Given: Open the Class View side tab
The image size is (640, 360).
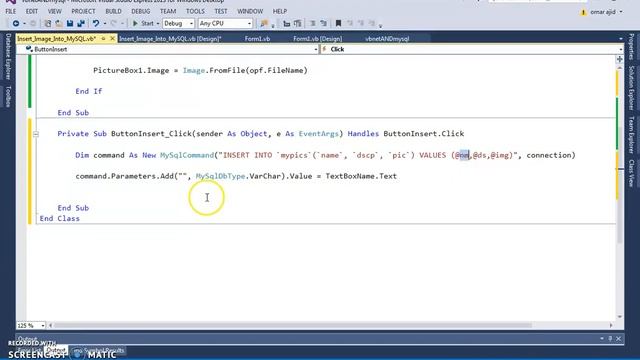Looking at the screenshot, I should (631, 173).
